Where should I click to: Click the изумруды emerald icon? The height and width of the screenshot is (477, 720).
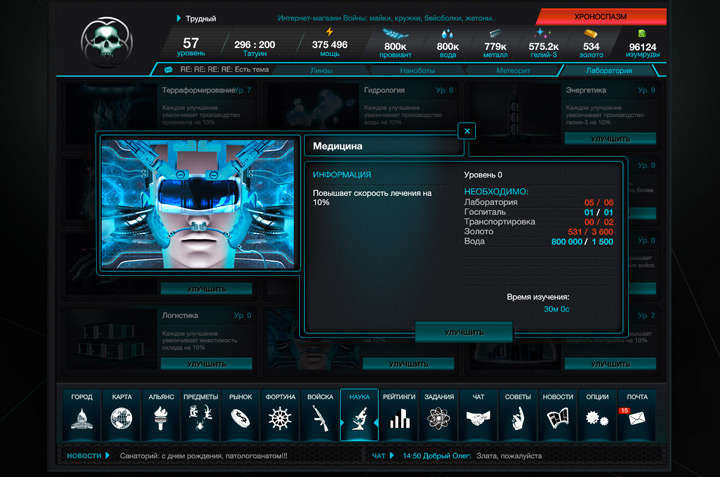[x=642, y=34]
